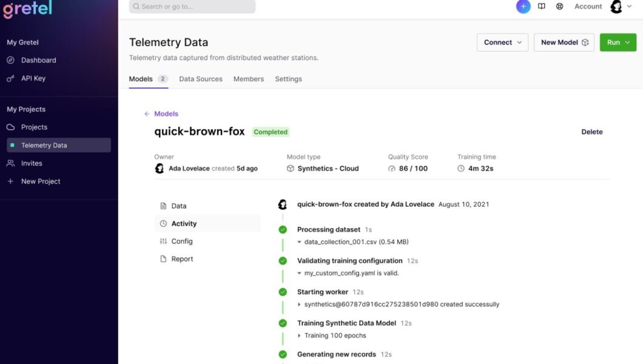643x364 pixels.
Task: Click the Projects cloud icon
Action: pos(11,127)
